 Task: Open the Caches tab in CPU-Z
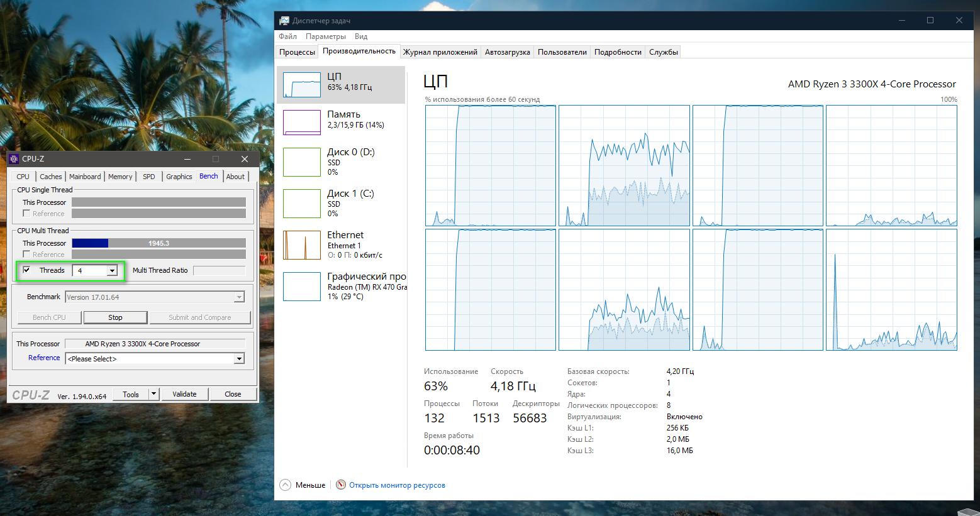[x=51, y=177]
